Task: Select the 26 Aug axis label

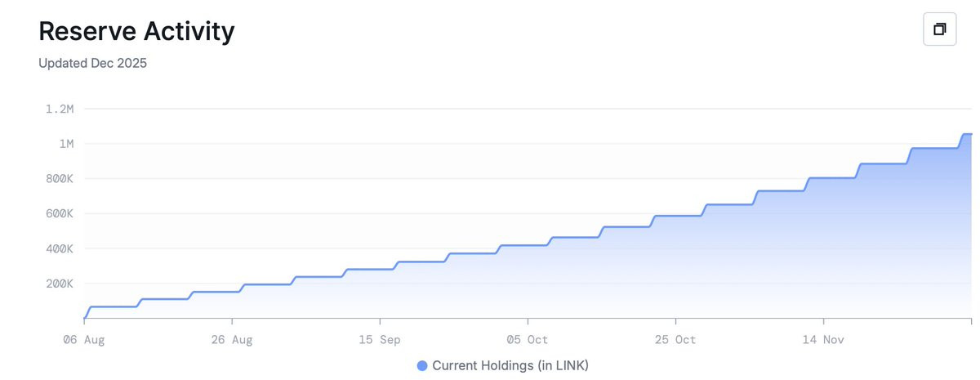Action: pyautogui.click(x=232, y=339)
